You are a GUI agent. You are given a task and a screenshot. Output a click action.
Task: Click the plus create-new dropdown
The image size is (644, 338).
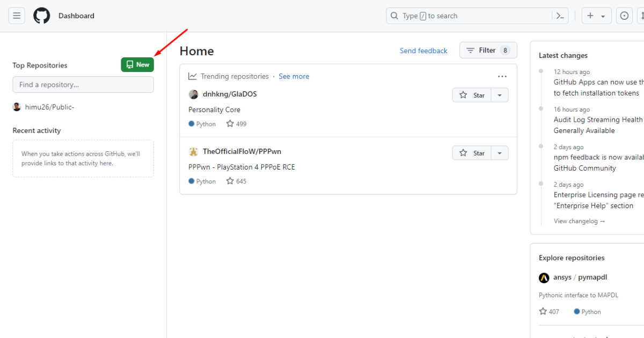(x=597, y=16)
